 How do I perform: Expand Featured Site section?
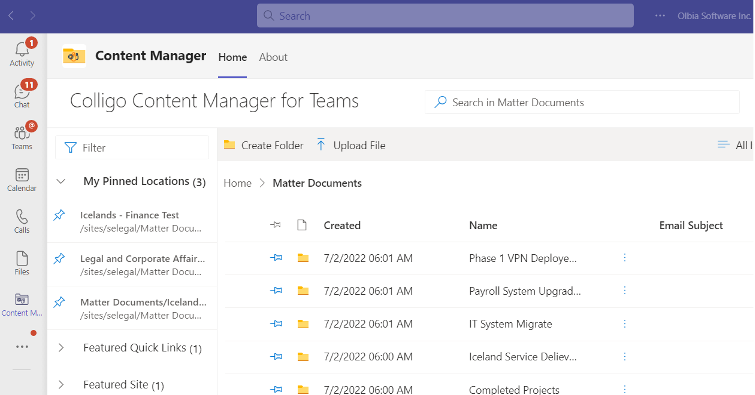click(x=61, y=384)
